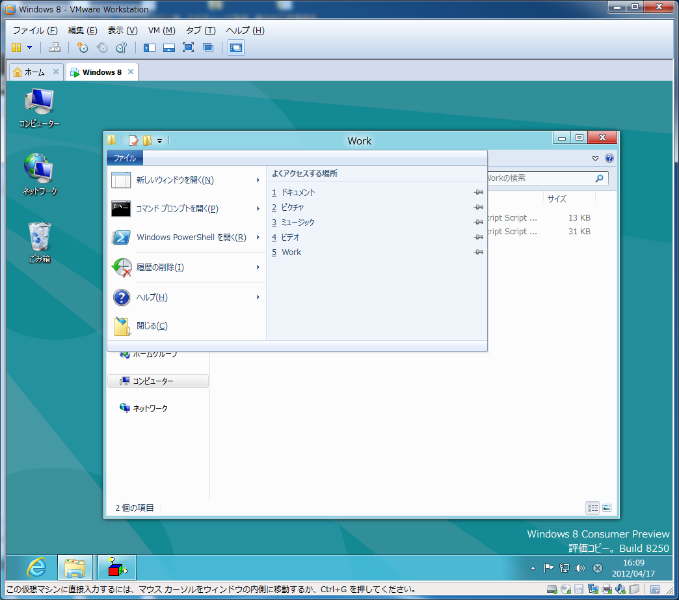Switch to the ホーム tab in VMware
The image size is (679, 600).
click(34, 72)
